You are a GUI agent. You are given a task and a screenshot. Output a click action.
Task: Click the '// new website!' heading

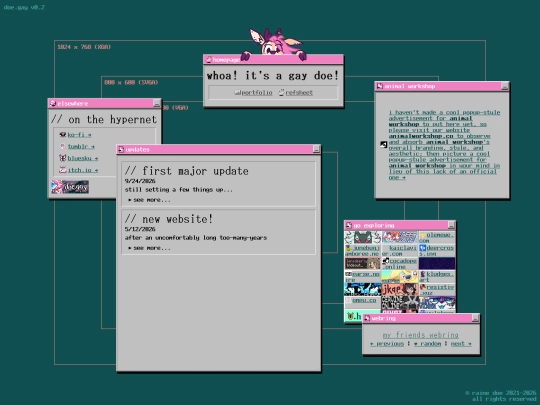(169, 219)
